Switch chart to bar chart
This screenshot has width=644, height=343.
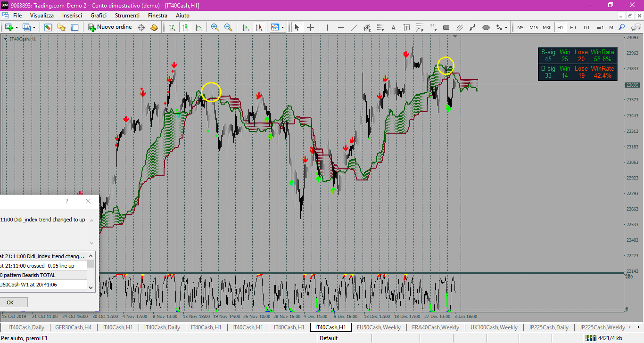173,27
